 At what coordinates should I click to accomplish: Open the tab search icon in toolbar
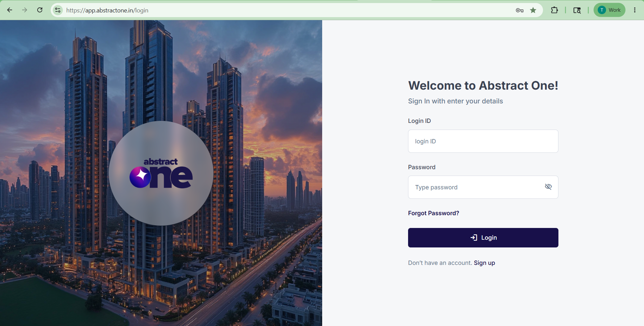click(577, 10)
